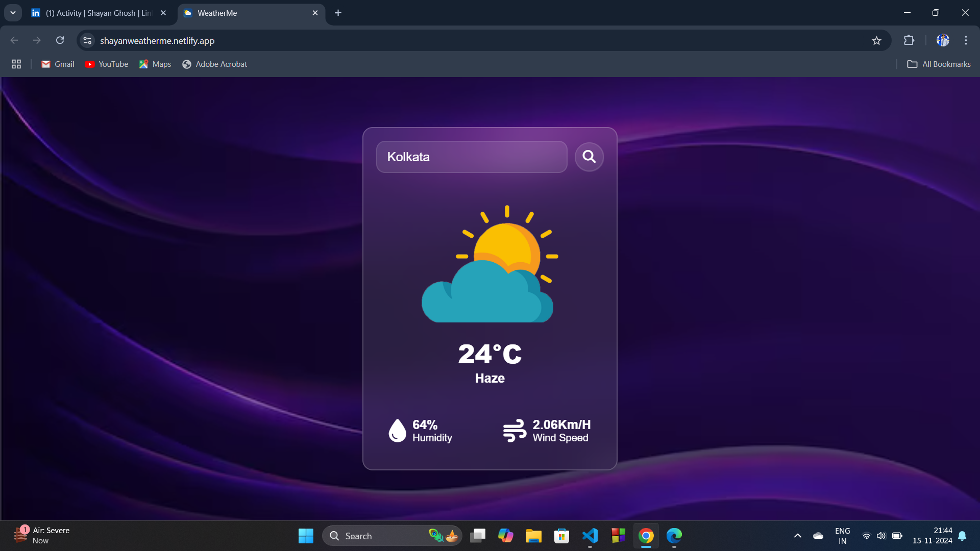980x551 pixels.
Task: Click the Chrome profile avatar
Action: (942, 40)
